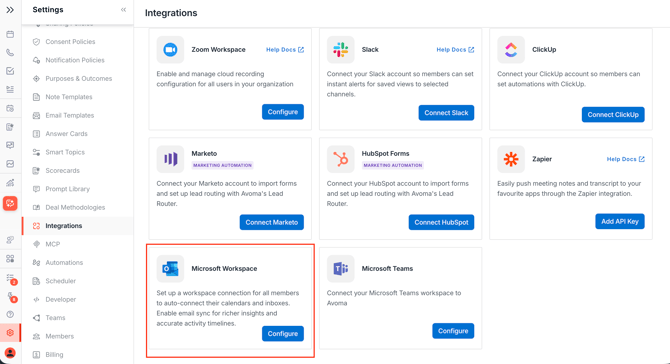Open the user profile avatar
Viewport: 670px width, 364px height.
pyautogui.click(x=10, y=353)
